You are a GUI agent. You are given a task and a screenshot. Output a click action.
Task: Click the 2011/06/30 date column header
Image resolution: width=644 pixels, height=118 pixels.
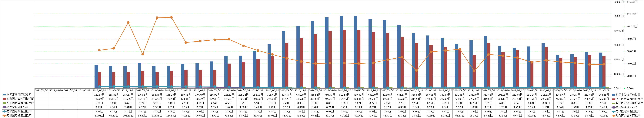42,90
